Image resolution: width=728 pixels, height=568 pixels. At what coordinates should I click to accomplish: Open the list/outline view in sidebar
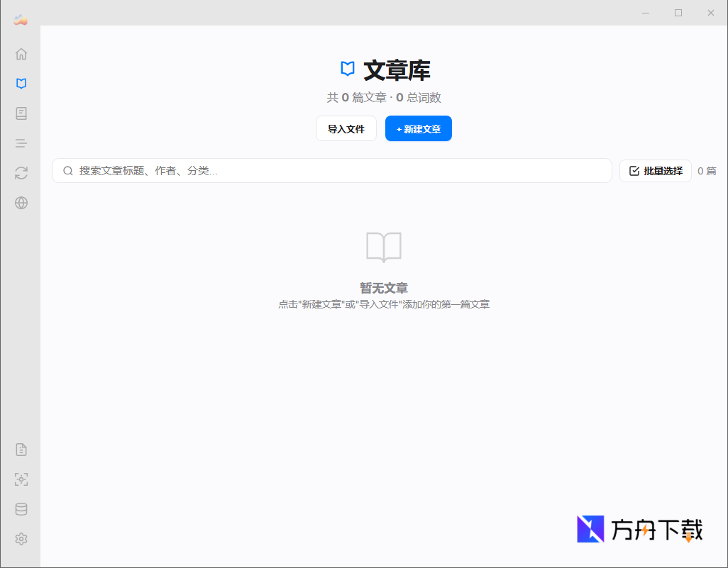(21, 143)
